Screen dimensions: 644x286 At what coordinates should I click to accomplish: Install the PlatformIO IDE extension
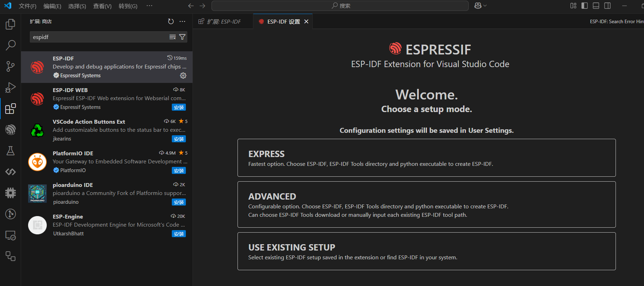point(178,171)
